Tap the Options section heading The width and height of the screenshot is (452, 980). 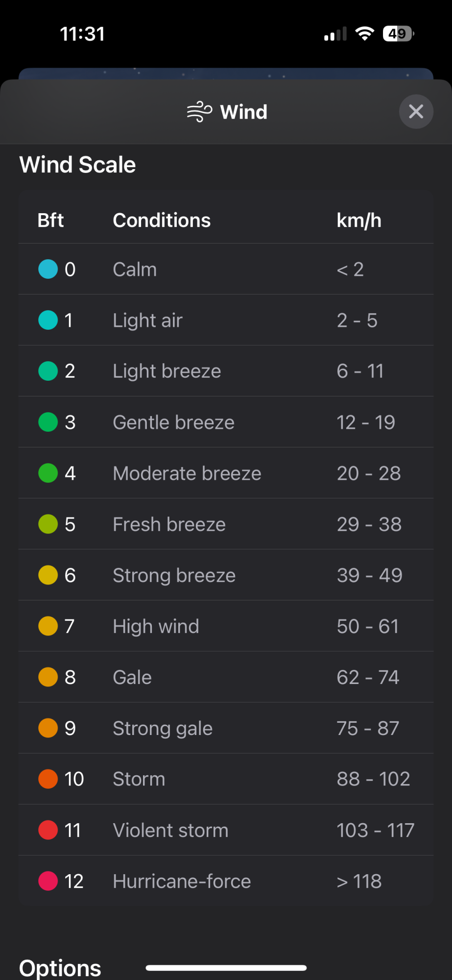tap(60, 968)
